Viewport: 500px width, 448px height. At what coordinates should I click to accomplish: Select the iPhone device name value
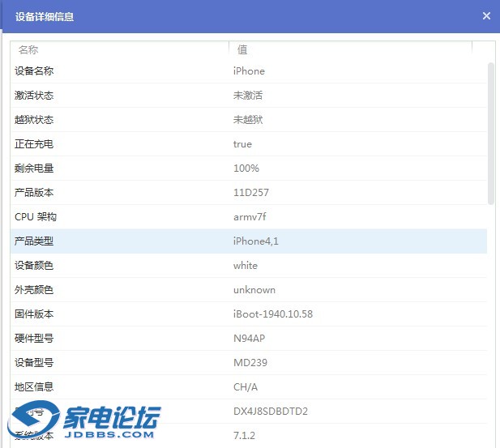pos(249,70)
